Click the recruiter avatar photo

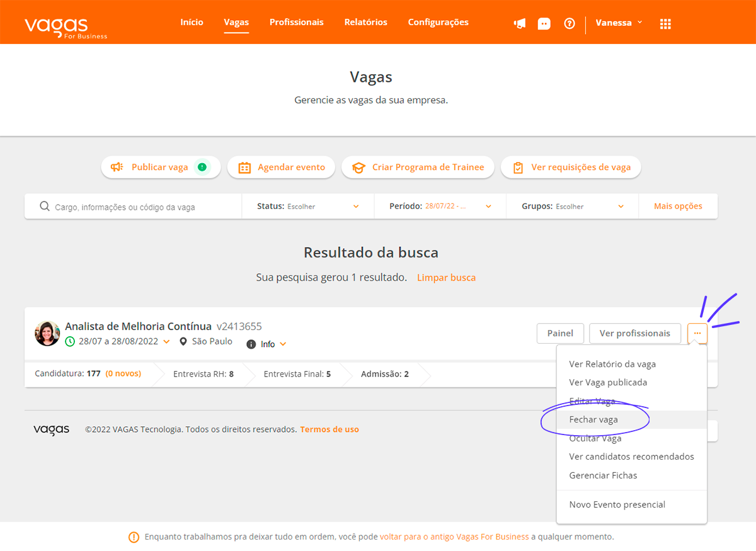click(47, 333)
